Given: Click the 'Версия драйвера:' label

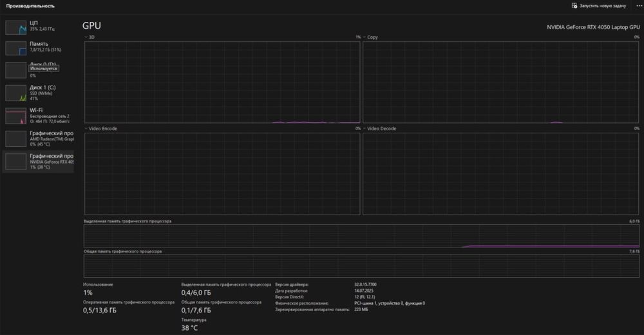Looking at the screenshot, I should click(292, 285).
